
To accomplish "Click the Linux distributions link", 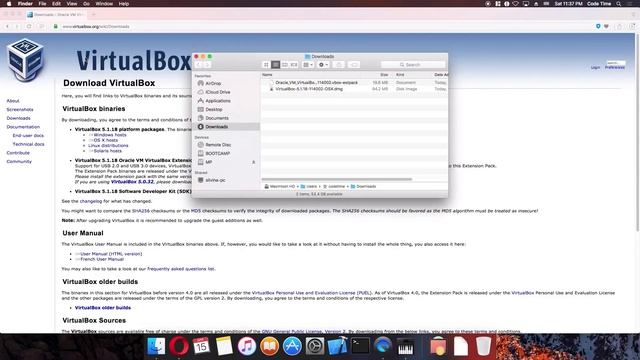I will [108, 145].
